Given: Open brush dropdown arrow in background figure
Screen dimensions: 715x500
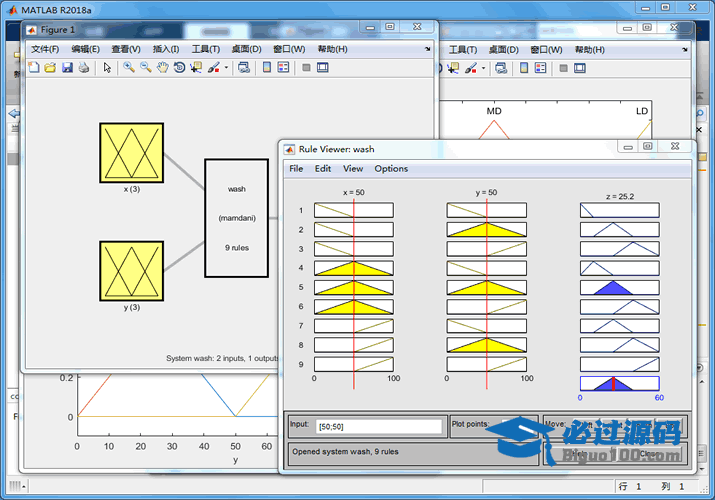Looking at the screenshot, I should (483, 68).
